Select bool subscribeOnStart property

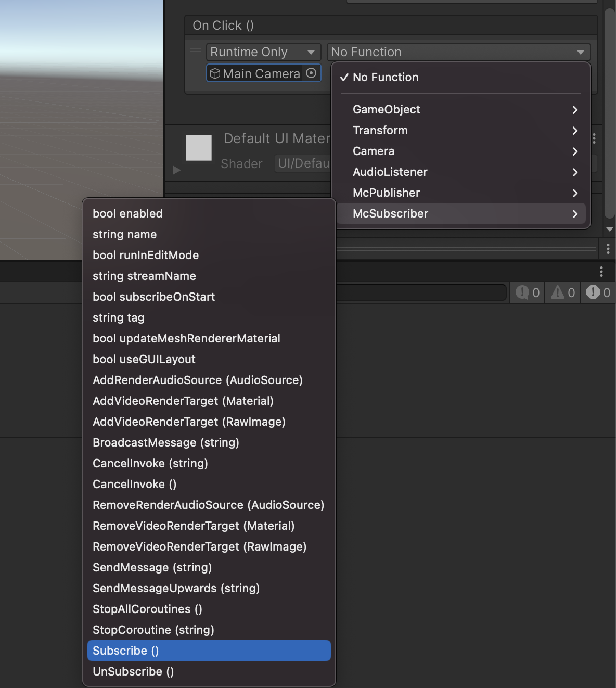tap(209, 297)
